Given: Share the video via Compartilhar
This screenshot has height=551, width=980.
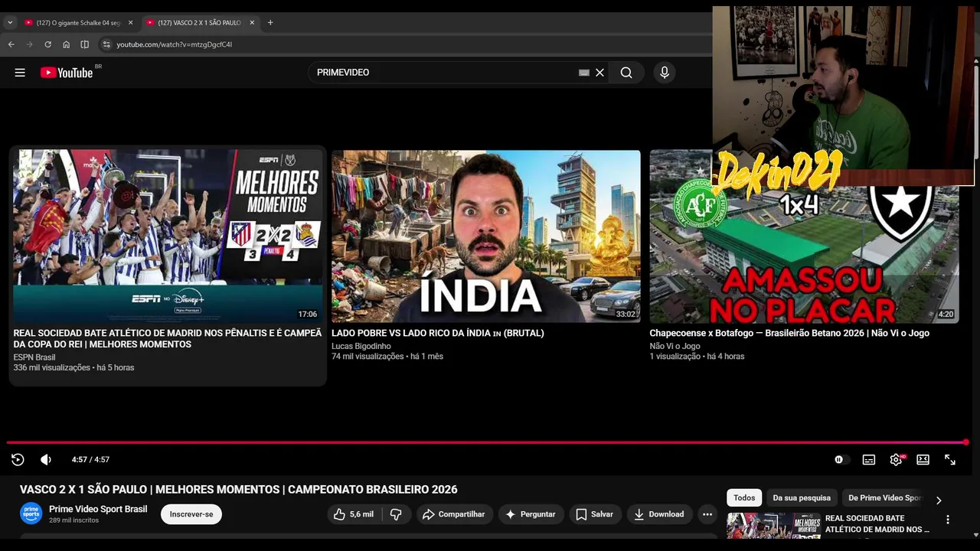Looking at the screenshot, I should tap(454, 514).
